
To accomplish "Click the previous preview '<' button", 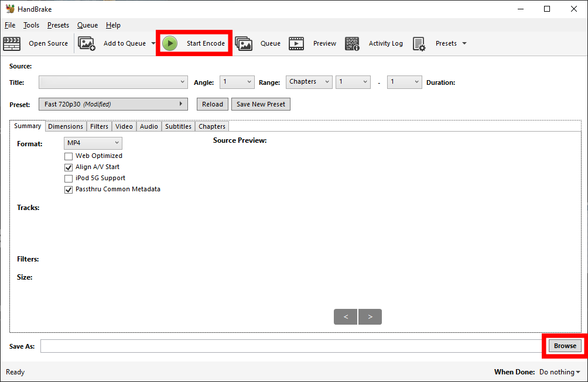I will pyautogui.click(x=346, y=317).
